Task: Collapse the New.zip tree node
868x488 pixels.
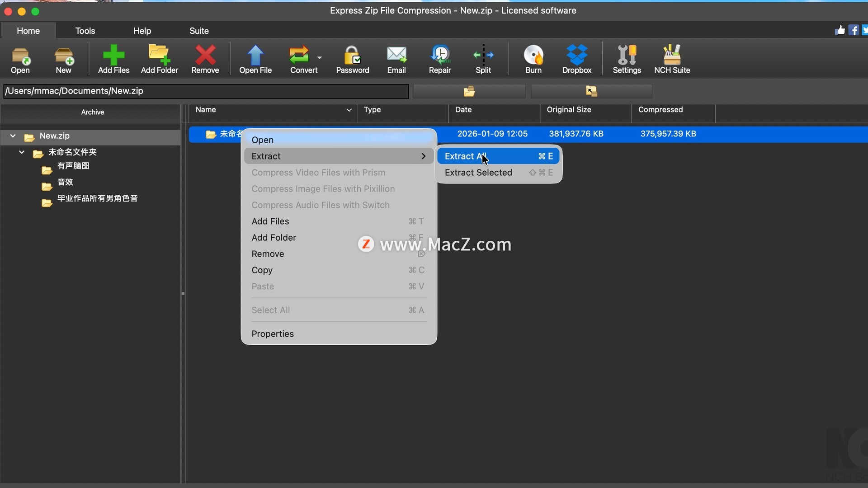Action: pos(13,136)
